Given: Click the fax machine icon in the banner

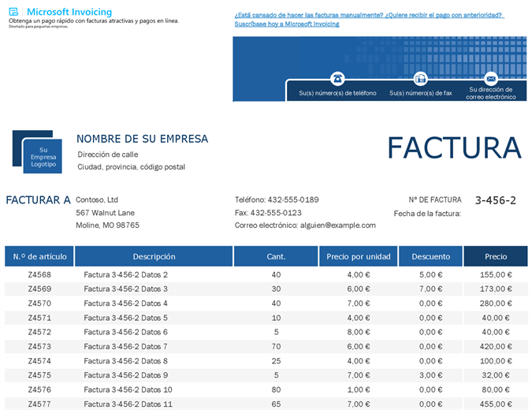Looking at the screenshot, I should pos(420,79).
